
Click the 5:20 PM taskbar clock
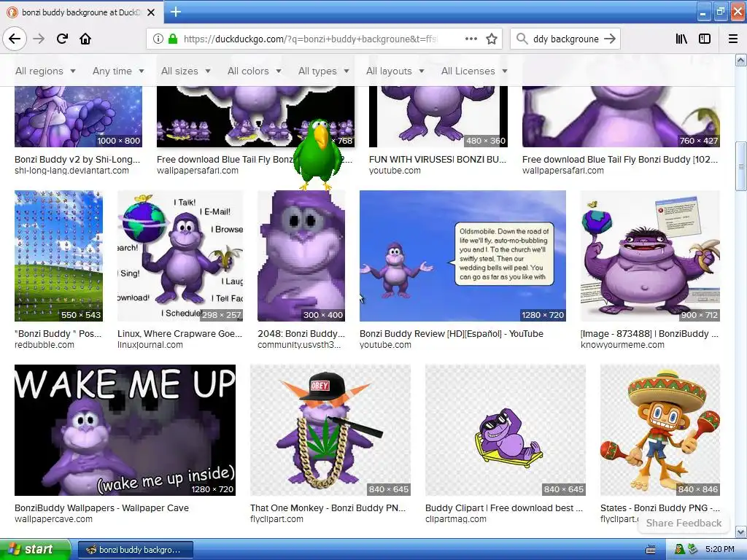(719, 550)
